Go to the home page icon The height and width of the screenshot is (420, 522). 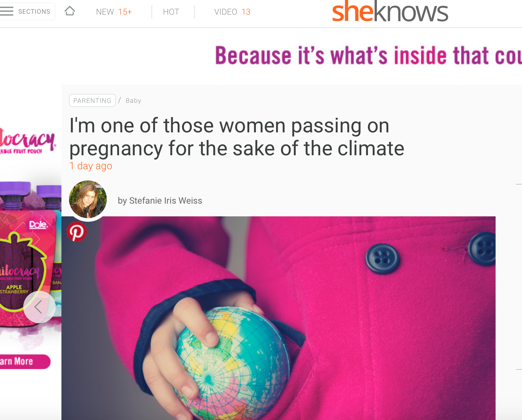coord(70,11)
